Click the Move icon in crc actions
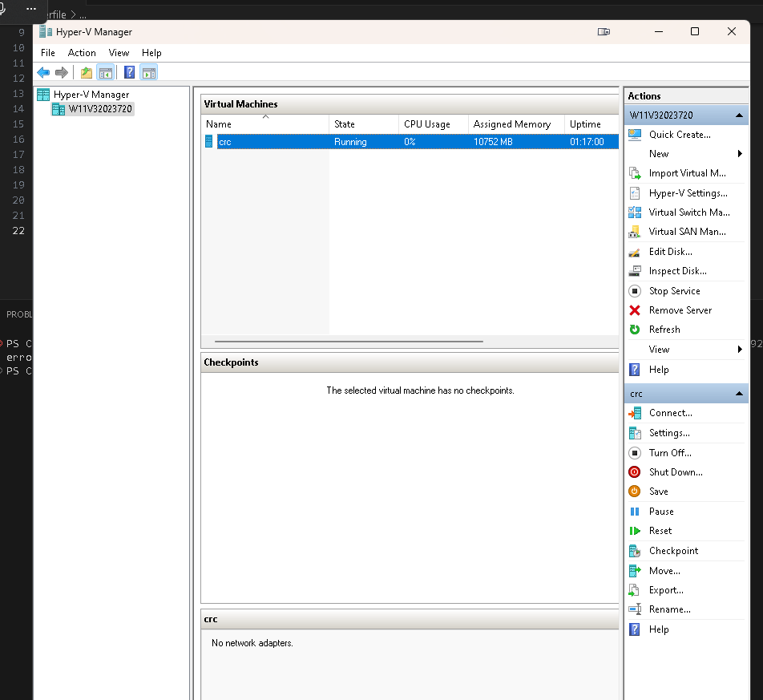The image size is (763, 700). coord(635,571)
